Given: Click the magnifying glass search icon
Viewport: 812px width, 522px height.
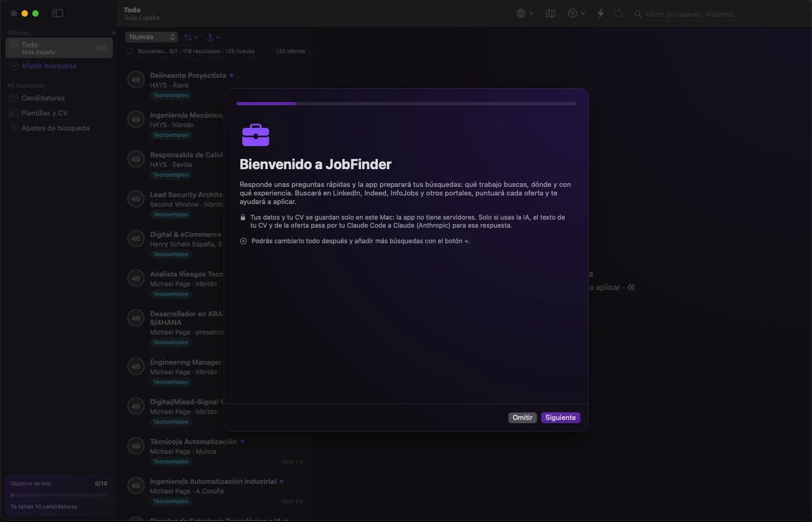Looking at the screenshot, I should click(638, 14).
